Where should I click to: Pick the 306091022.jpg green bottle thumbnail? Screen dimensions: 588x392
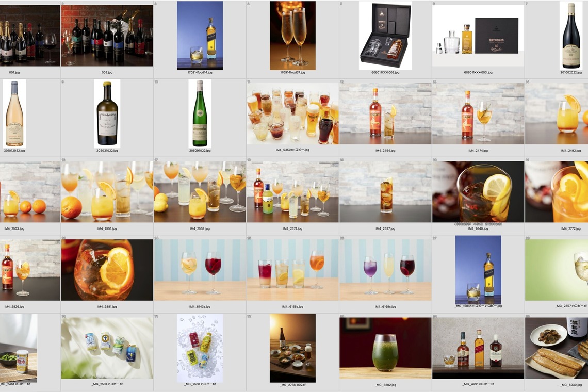[x=200, y=113]
